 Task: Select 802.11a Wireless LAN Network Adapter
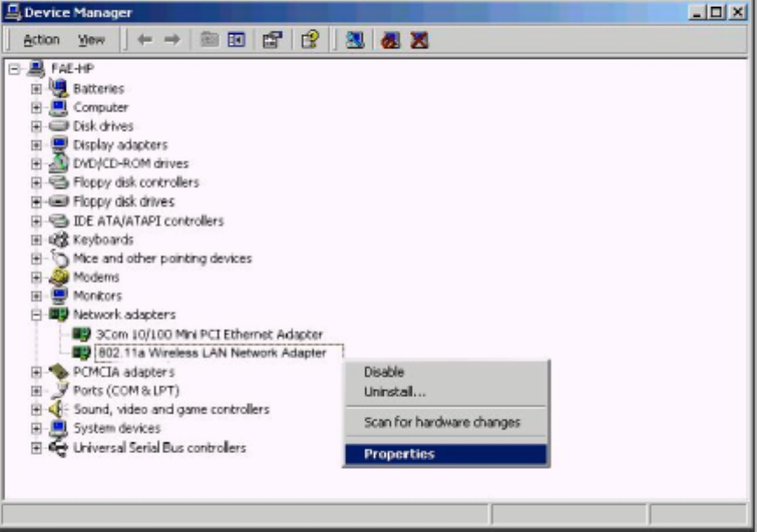pos(212,353)
